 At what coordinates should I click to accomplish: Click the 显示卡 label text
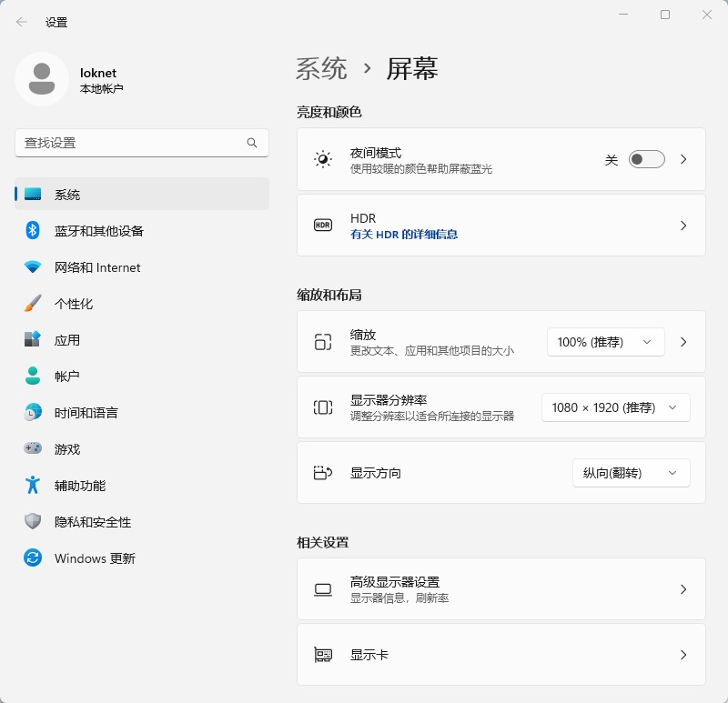(x=369, y=655)
